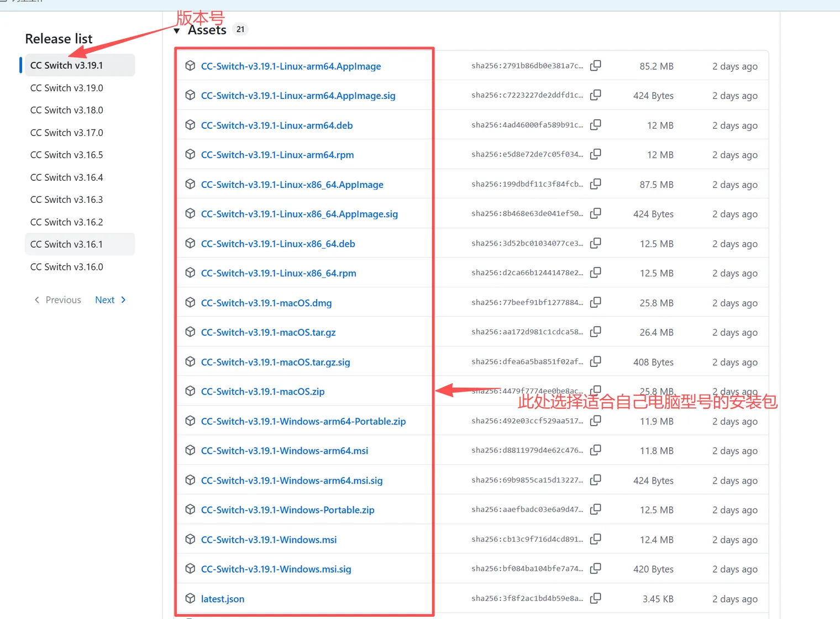Download CC-Switch-v3.19.1-Linux-x86_64.deb
Viewport: 840px width, 619px height.
(278, 244)
